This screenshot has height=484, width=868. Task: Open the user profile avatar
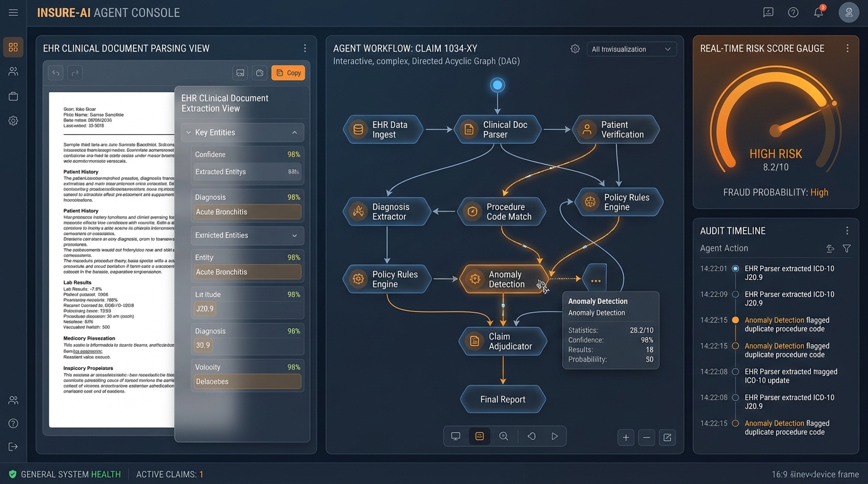[849, 13]
